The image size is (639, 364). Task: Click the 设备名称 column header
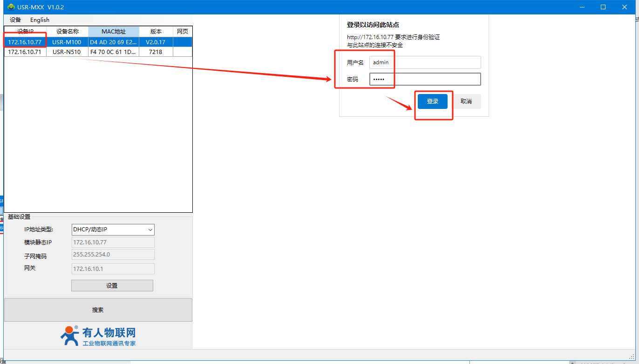tap(67, 32)
